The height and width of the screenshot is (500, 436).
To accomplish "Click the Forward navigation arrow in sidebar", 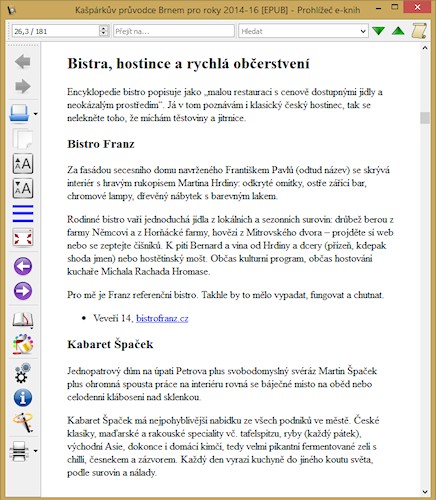I will [23, 86].
